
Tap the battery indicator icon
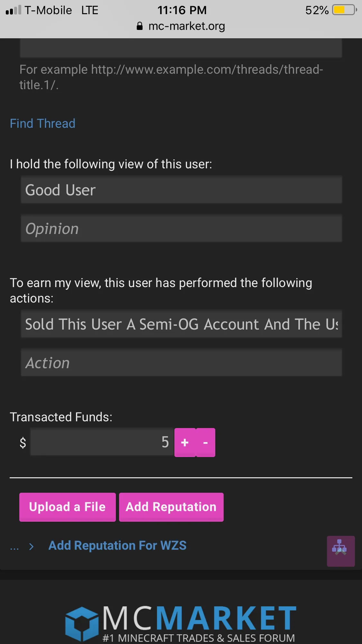pyautogui.click(x=344, y=10)
